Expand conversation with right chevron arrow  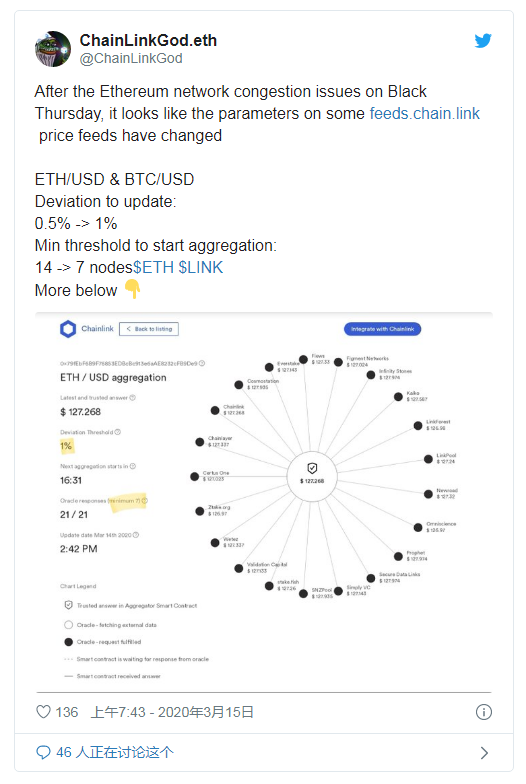pyautogui.click(x=484, y=753)
